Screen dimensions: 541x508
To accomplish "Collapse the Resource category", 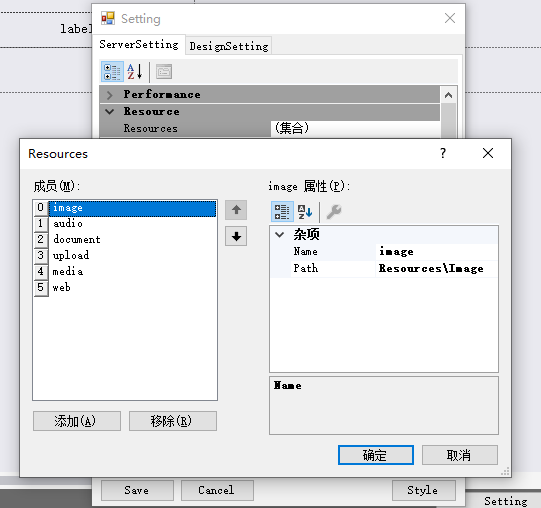I will [110, 111].
